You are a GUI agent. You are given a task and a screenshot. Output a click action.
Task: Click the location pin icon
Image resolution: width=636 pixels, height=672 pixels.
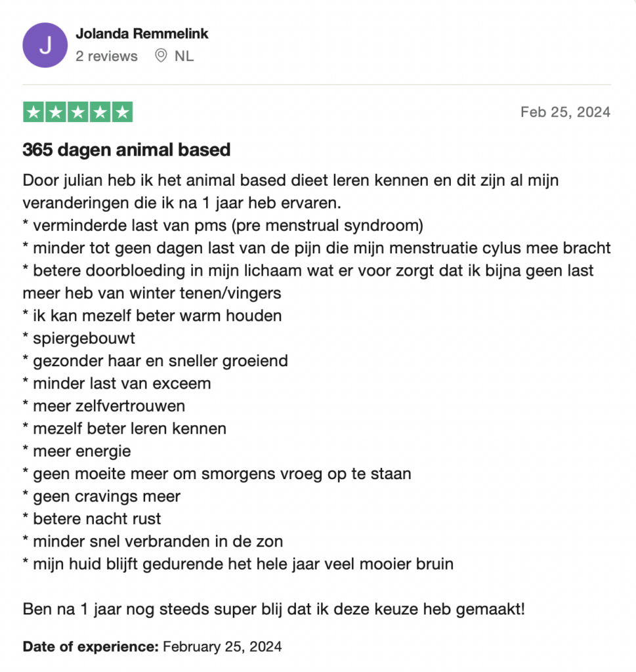pos(161,56)
